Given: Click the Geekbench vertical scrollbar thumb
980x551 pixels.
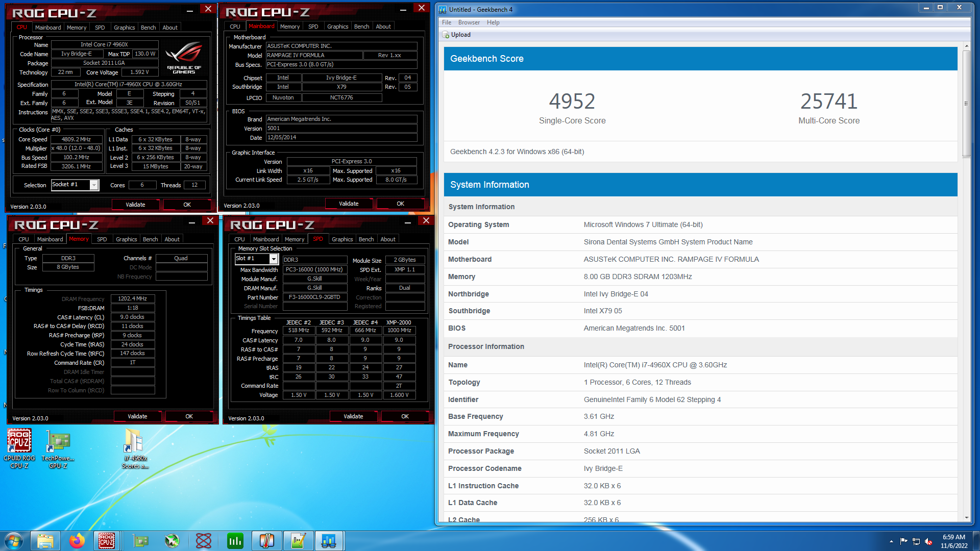Looking at the screenshot, I should click(966, 104).
